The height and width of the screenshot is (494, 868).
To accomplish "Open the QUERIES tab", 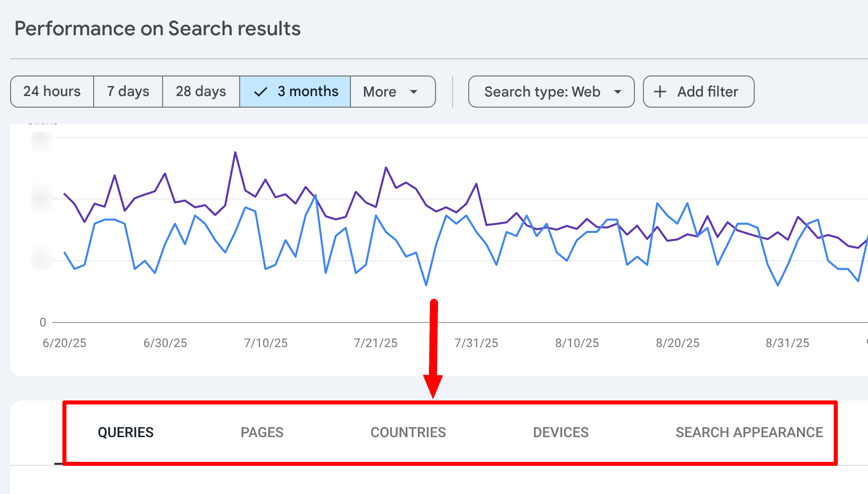I will click(125, 432).
